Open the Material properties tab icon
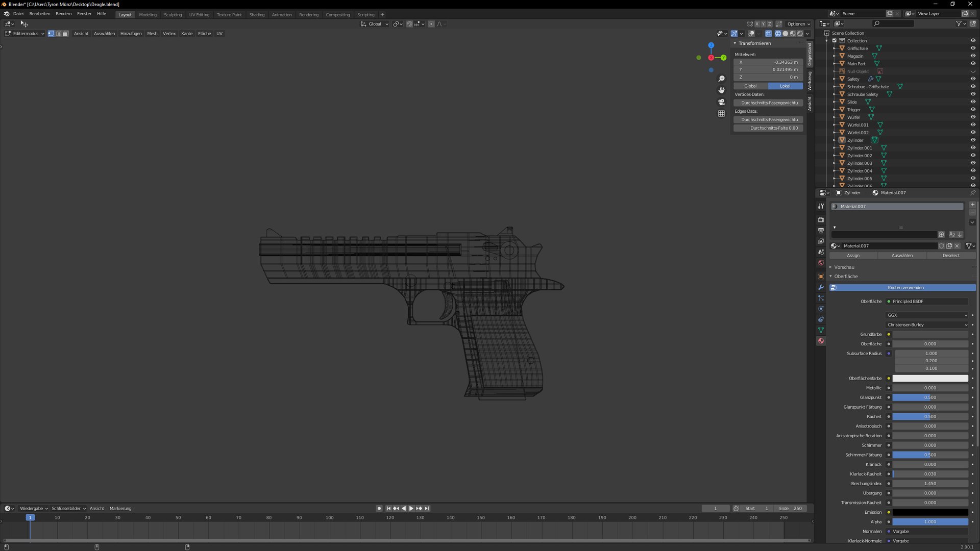The height and width of the screenshot is (551, 980). click(x=821, y=341)
